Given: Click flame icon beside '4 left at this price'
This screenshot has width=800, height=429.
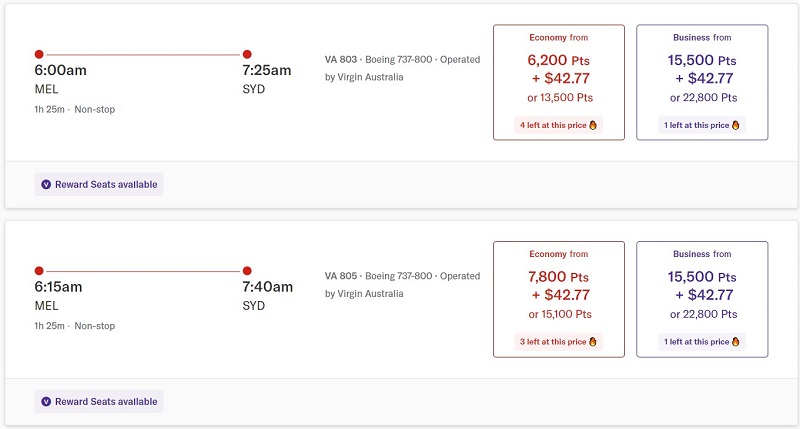Looking at the screenshot, I should (593, 125).
